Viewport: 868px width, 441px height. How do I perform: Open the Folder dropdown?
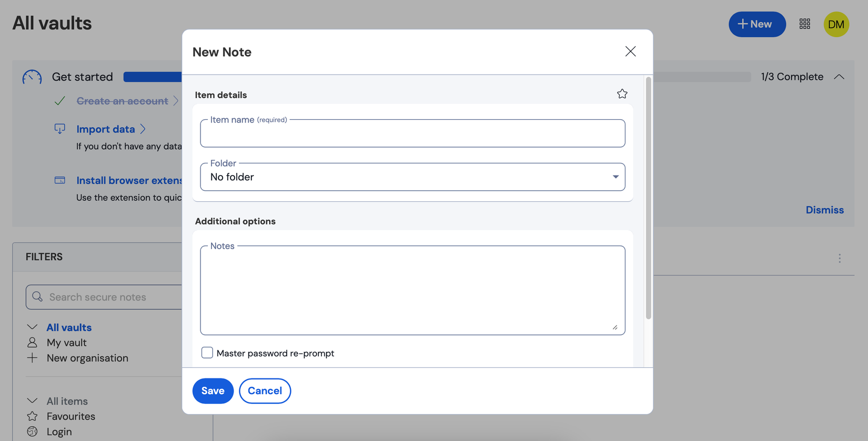tap(412, 177)
